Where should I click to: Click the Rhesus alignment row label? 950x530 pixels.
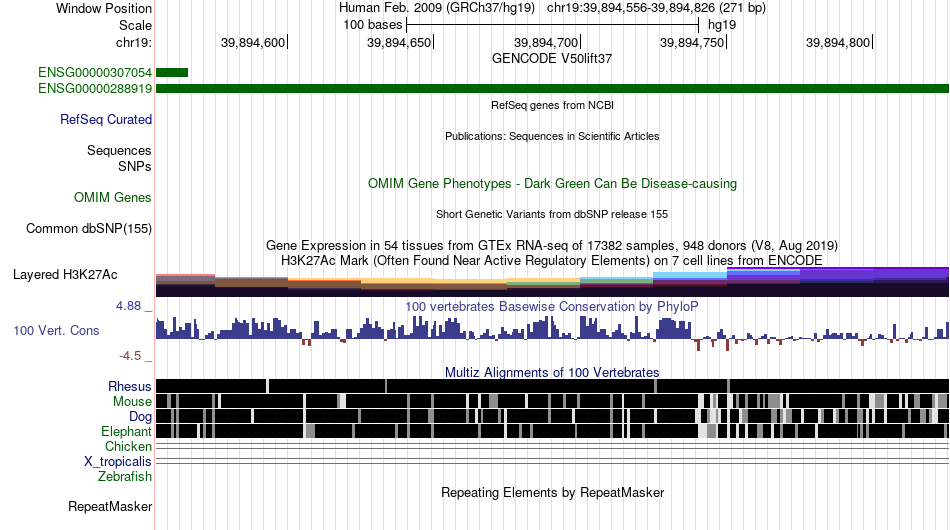(130, 386)
